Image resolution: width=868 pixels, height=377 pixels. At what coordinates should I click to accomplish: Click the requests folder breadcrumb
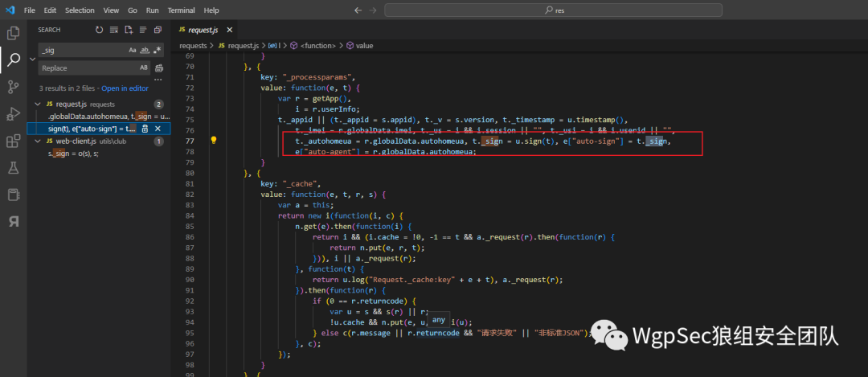193,45
